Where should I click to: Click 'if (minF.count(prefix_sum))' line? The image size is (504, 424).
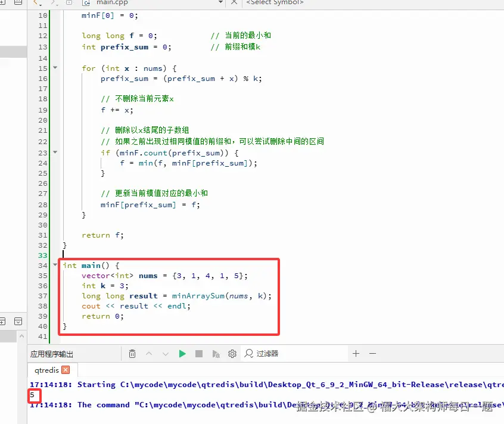(x=169, y=153)
